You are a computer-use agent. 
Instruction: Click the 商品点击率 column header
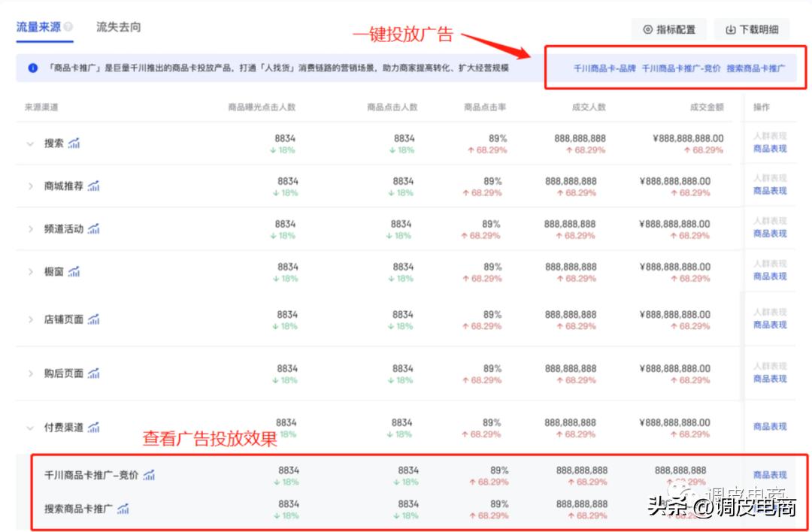click(485, 107)
